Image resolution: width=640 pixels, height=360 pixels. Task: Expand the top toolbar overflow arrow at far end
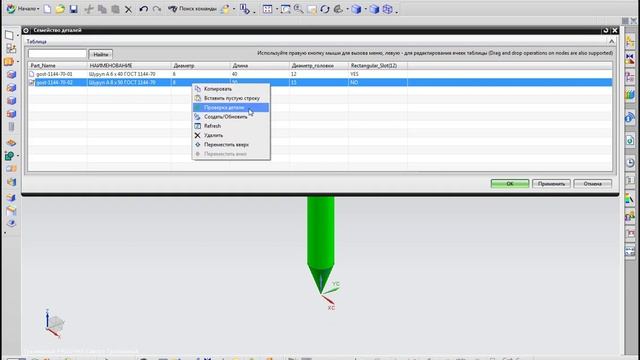tap(396, 12)
